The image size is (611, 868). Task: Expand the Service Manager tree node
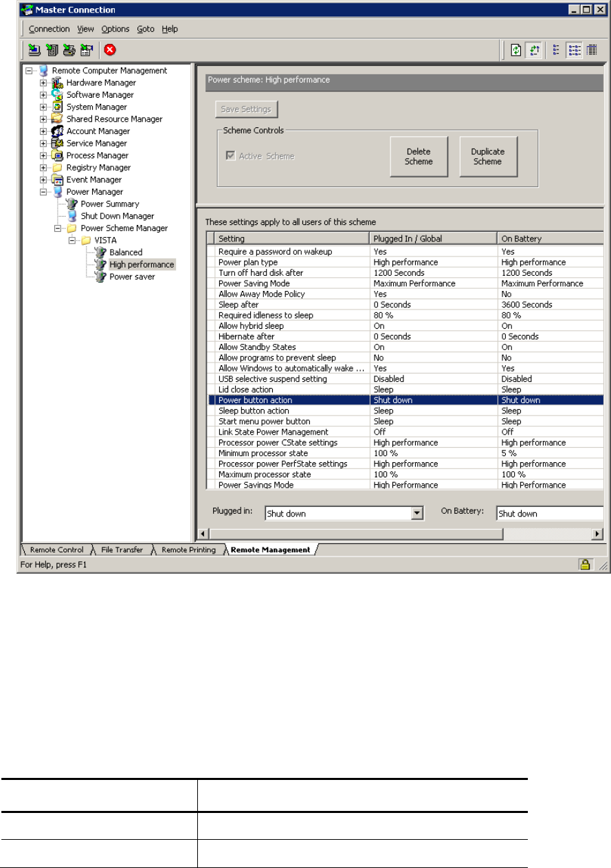coord(44,144)
